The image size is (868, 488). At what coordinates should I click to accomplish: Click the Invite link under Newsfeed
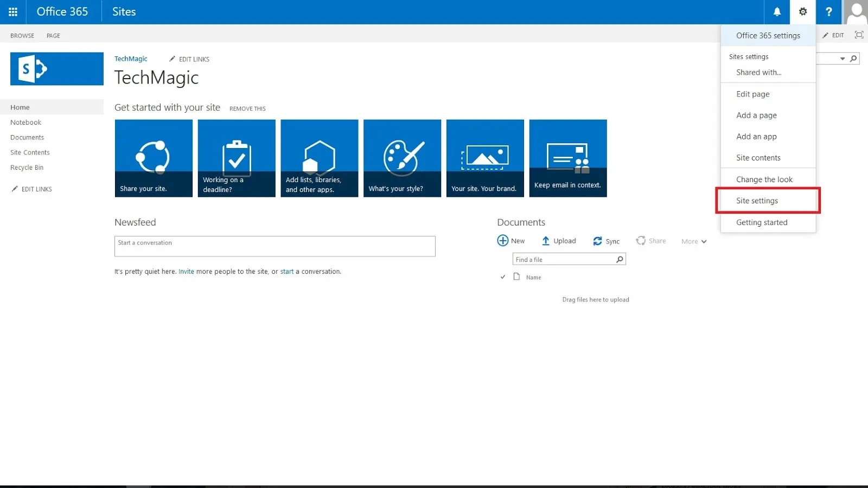(186, 272)
